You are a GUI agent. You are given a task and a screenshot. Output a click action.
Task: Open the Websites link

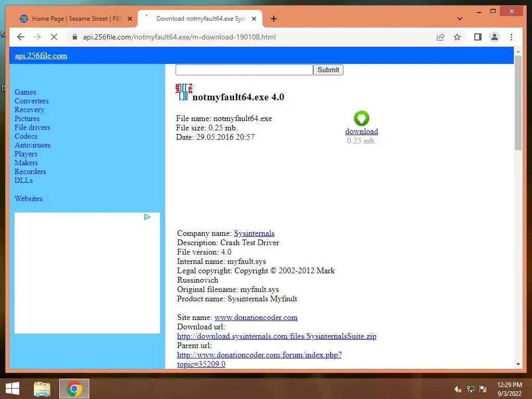pos(29,198)
